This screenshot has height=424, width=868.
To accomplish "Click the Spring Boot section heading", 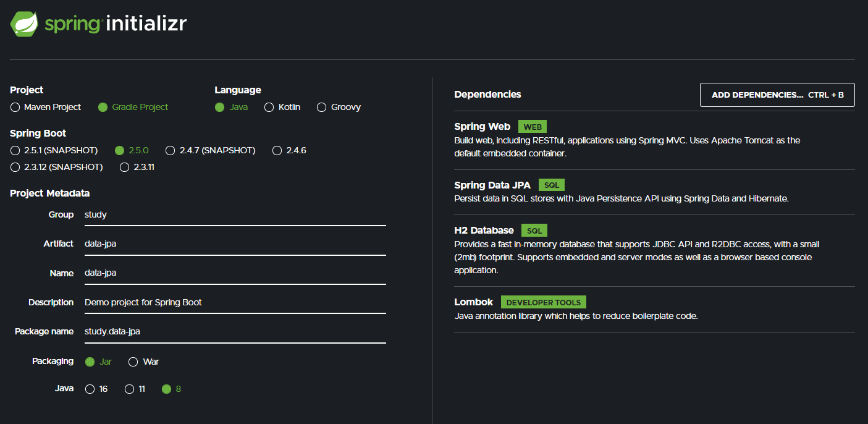I will tap(38, 134).
